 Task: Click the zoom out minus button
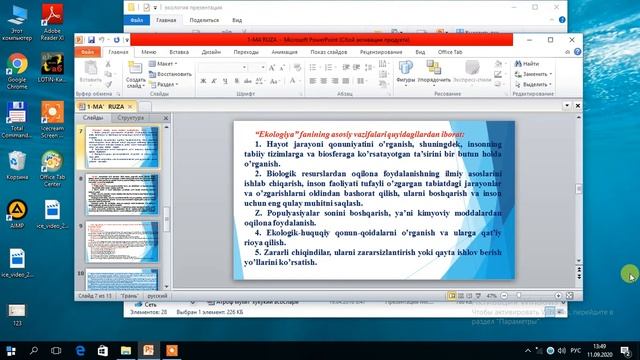[x=504, y=296]
